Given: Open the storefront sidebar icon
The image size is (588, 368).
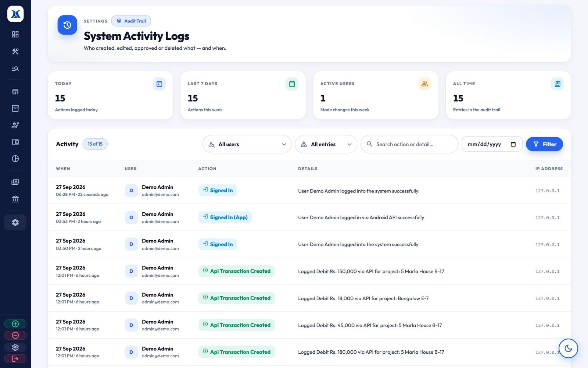Looking at the screenshot, I should coord(15,92).
